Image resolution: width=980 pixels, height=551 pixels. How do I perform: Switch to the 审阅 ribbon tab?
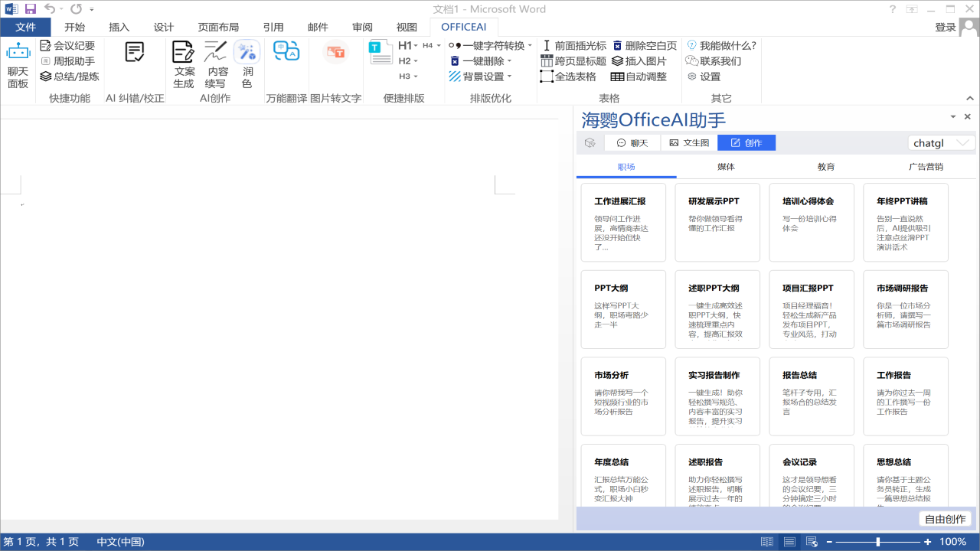tap(362, 27)
